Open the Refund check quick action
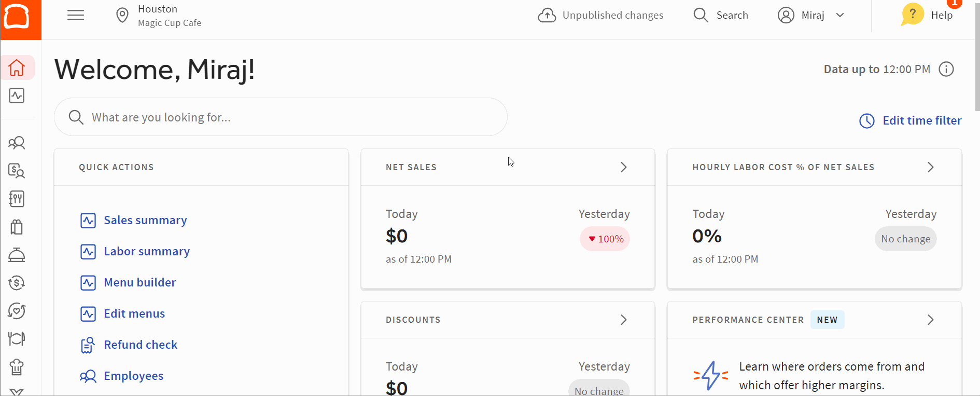Viewport: 980px width, 396px height. 141,345
